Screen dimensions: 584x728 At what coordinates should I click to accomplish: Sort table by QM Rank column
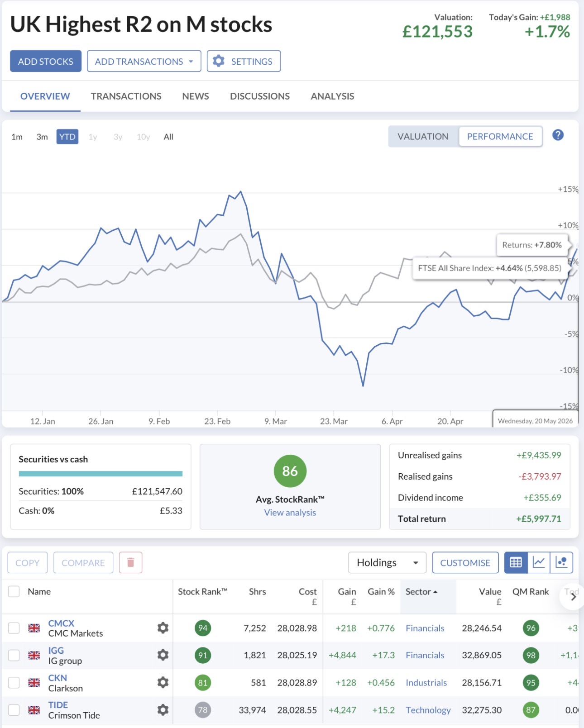(x=531, y=591)
